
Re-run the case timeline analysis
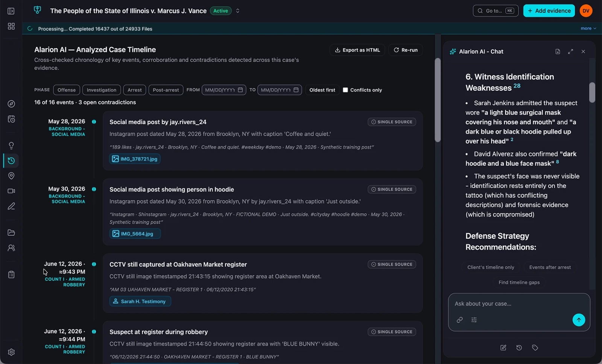click(x=406, y=50)
